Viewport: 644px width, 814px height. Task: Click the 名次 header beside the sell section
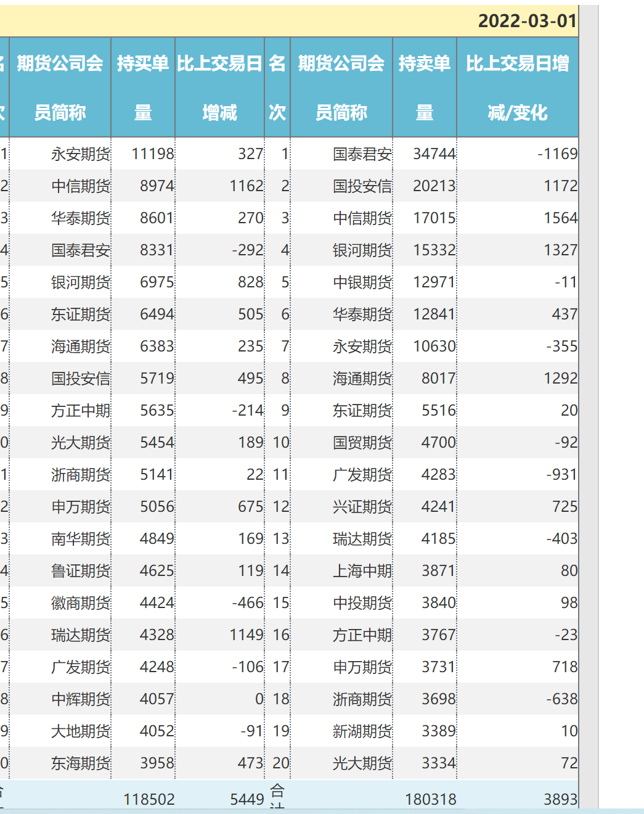click(x=277, y=88)
